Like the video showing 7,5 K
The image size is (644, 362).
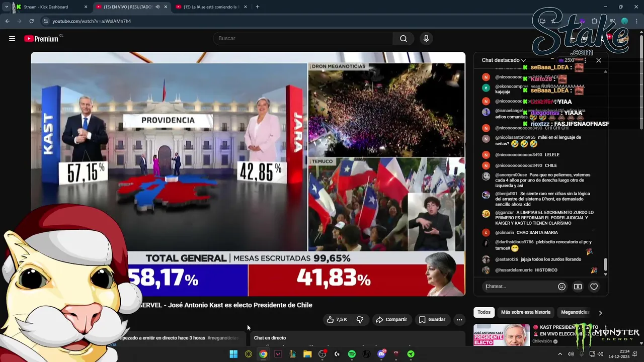click(x=337, y=319)
